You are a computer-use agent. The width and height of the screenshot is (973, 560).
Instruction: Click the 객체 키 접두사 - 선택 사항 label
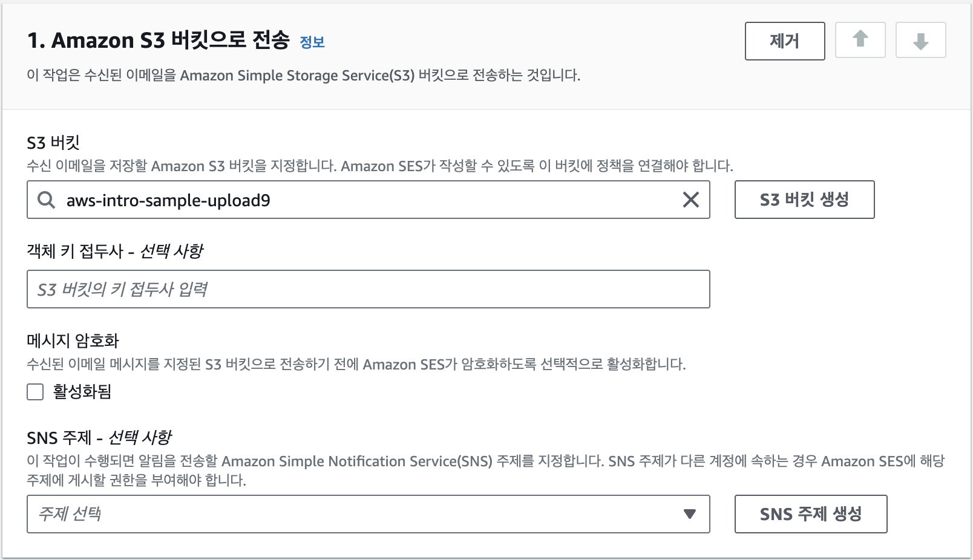point(115,251)
